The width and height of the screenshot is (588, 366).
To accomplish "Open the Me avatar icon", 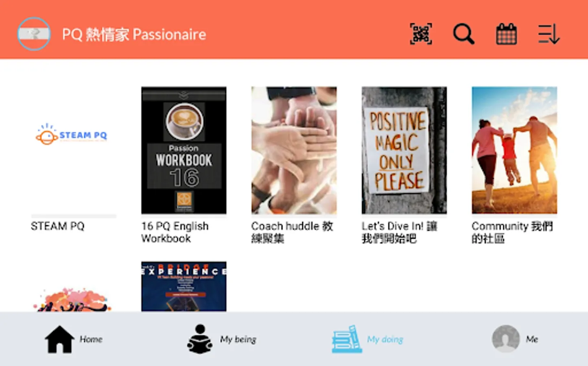I will pos(506,338).
